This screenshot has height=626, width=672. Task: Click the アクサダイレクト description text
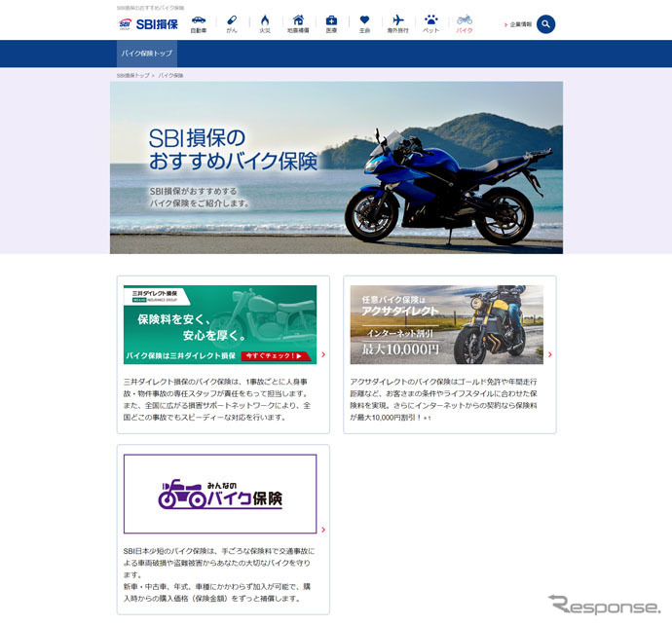tap(443, 399)
